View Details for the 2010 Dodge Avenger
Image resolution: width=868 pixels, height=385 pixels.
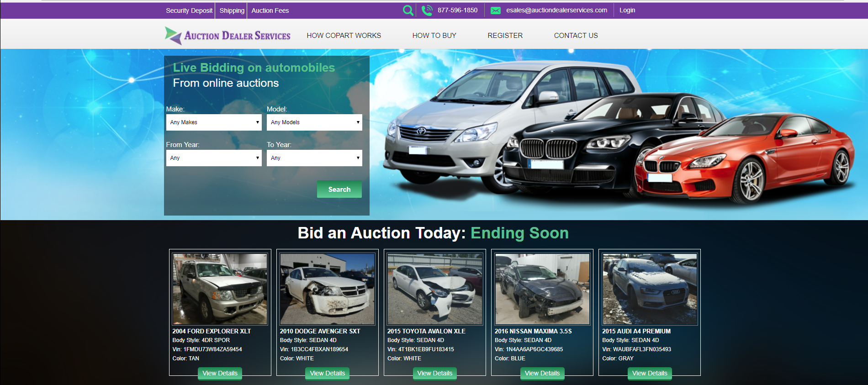(327, 373)
